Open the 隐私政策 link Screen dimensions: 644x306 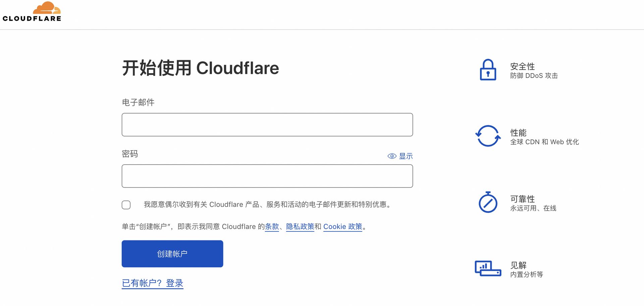tap(300, 227)
